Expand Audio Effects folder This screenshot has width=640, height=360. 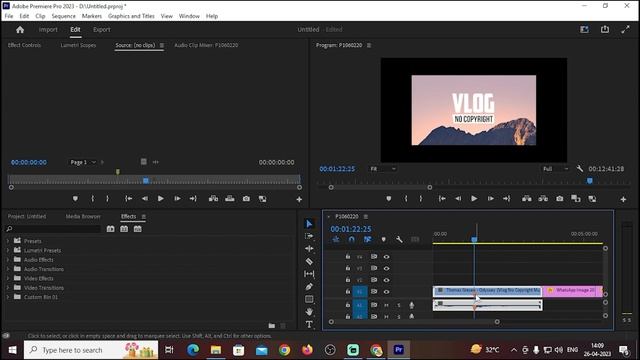click(8, 260)
